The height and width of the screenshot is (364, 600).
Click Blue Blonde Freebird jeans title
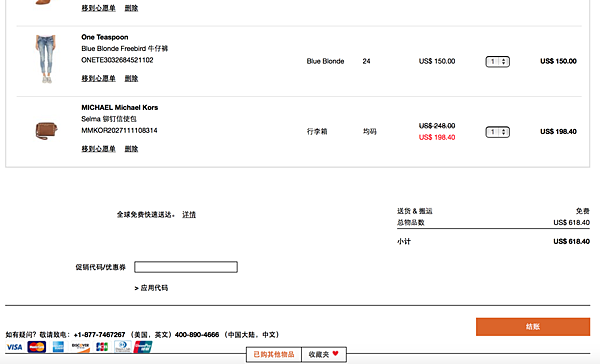(124, 49)
